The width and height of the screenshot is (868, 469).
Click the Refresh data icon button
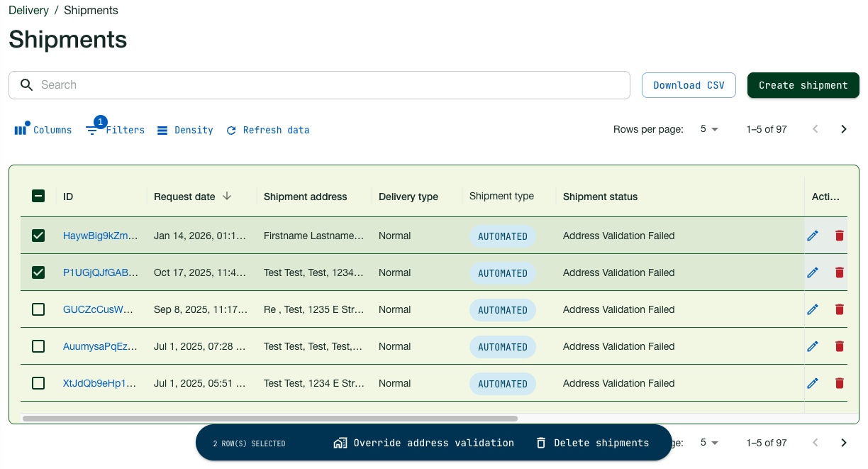[231, 131]
